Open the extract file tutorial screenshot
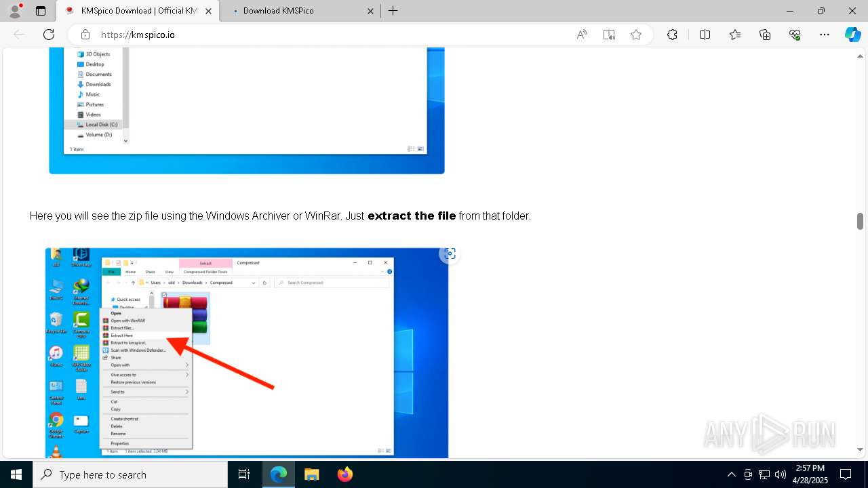868x488 pixels. 247,353
